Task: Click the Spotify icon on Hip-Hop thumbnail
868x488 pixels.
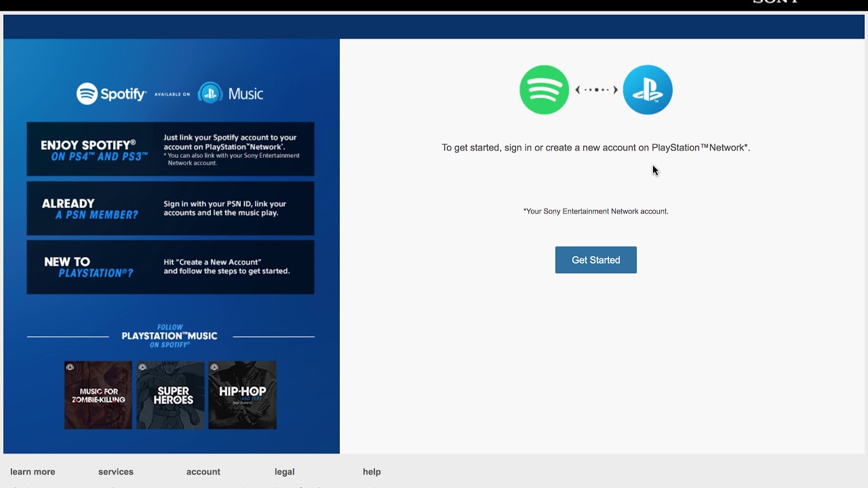Action: [214, 367]
